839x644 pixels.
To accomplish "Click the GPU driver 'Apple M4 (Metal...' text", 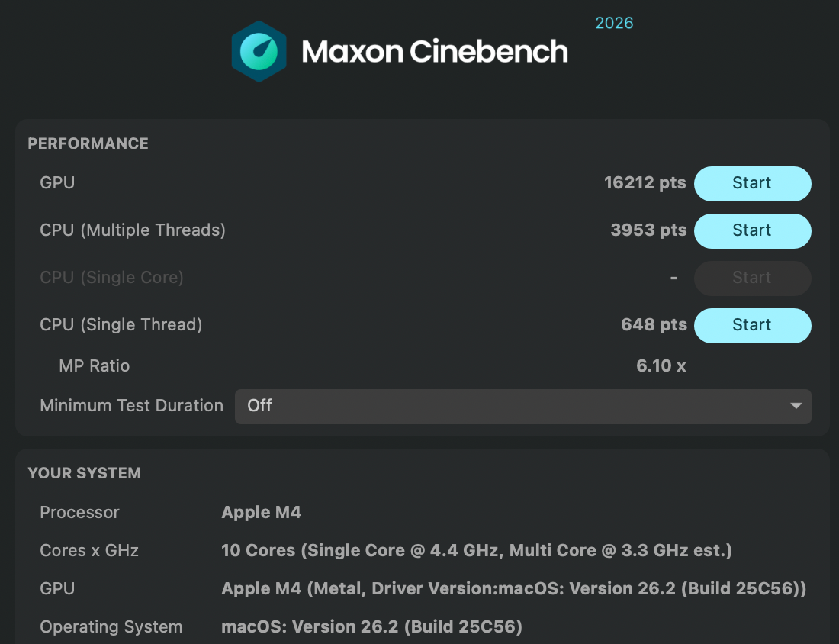I will pyautogui.click(x=513, y=589).
